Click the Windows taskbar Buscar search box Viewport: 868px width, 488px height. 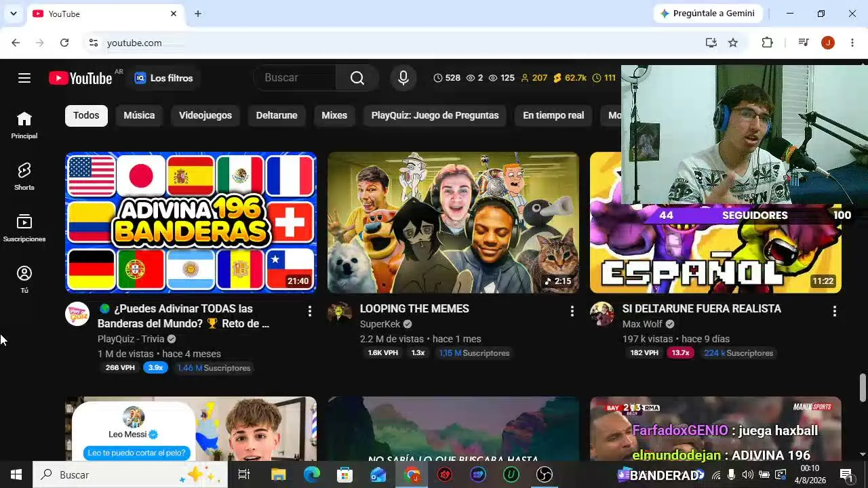tap(130, 474)
